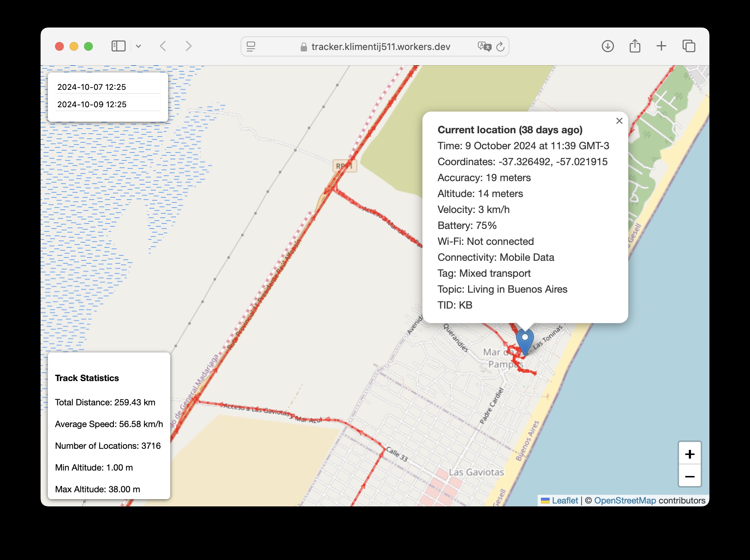Click the Coordinates line in popup

click(x=522, y=162)
